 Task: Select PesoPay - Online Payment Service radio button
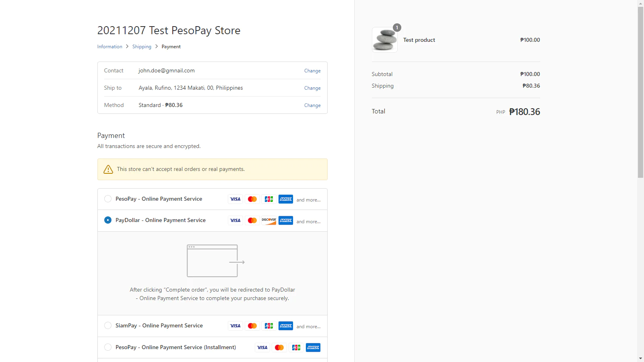pos(108,199)
